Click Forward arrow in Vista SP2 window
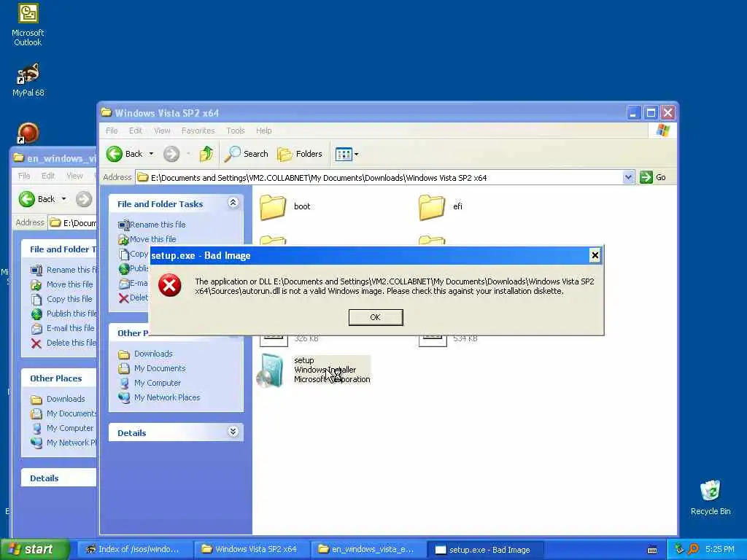747x560 pixels. point(171,154)
